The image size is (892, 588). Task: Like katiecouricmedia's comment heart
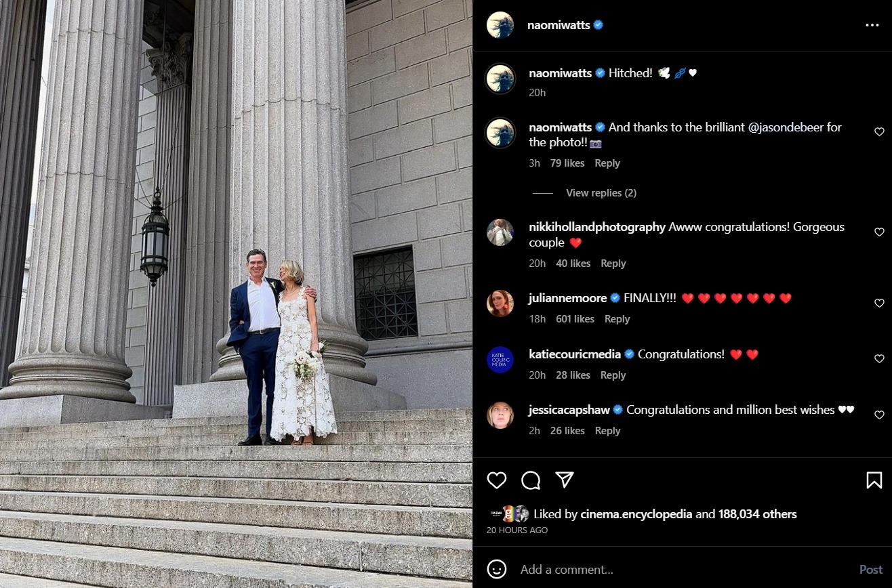click(879, 359)
